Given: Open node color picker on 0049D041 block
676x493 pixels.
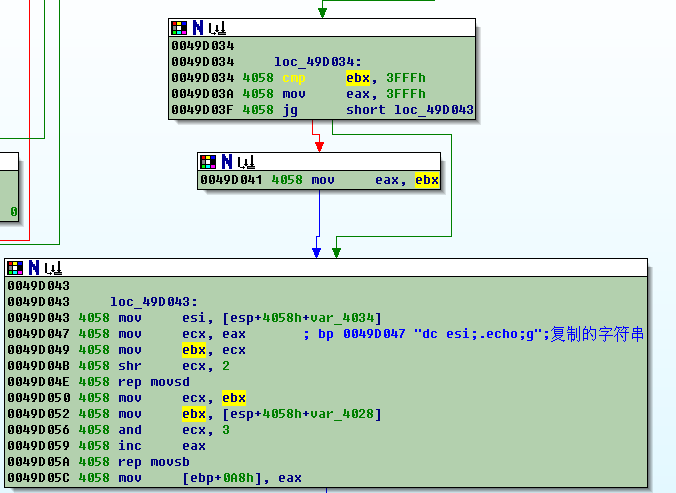Looking at the screenshot, I should pos(208,161).
